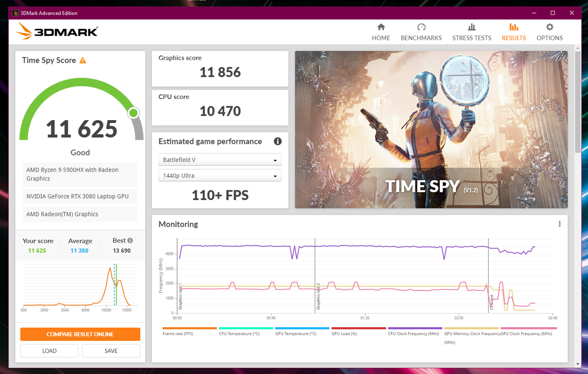Switch to Benchmarks tab
This screenshot has width=588, height=374.
point(421,32)
